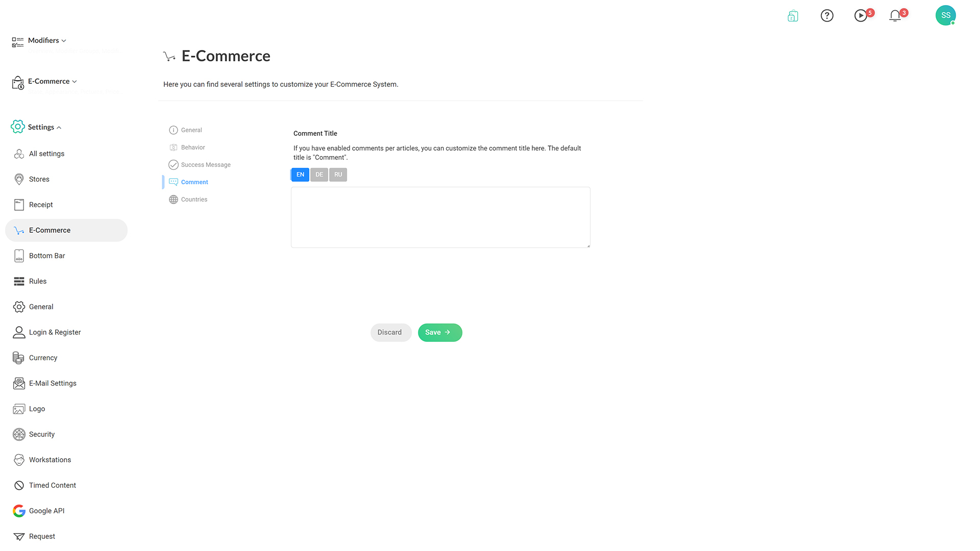Open the help question mark icon
Image resolution: width=980 pixels, height=551 pixels.
point(827,16)
